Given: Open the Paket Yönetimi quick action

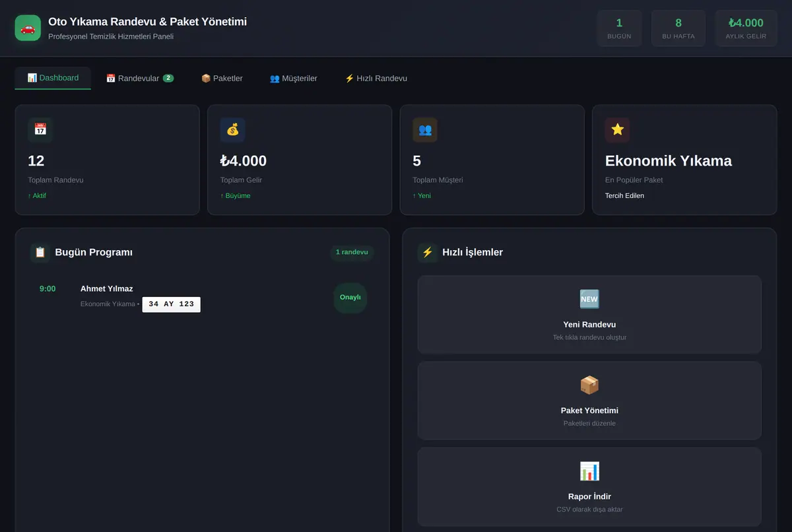Looking at the screenshot, I should [589, 401].
